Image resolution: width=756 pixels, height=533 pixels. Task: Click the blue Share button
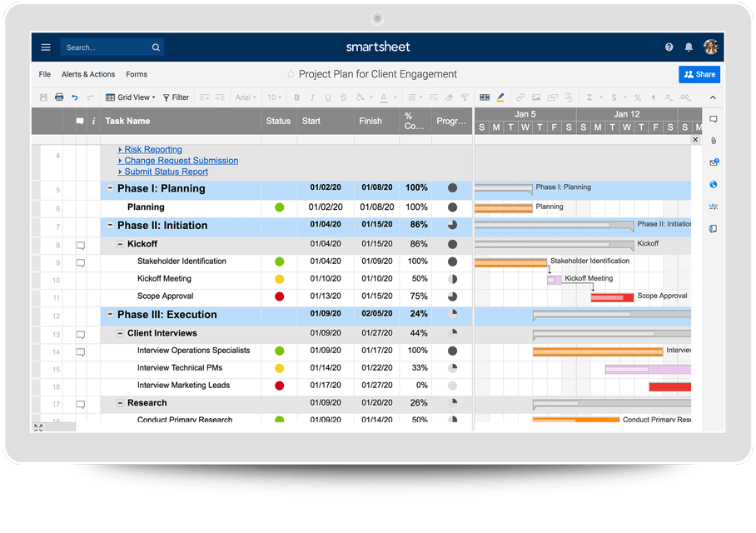pyautogui.click(x=699, y=74)
